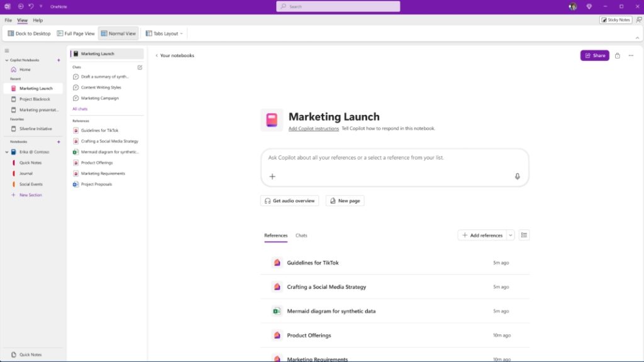Click the search box in title bar
Viewport: 644px width, 362px height.
(338, 6)
